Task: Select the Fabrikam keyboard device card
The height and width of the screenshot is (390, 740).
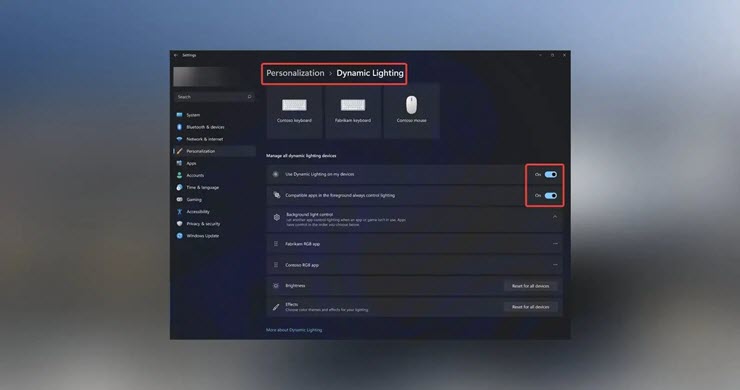Action: pyautogui.click(x=353, y=111)
